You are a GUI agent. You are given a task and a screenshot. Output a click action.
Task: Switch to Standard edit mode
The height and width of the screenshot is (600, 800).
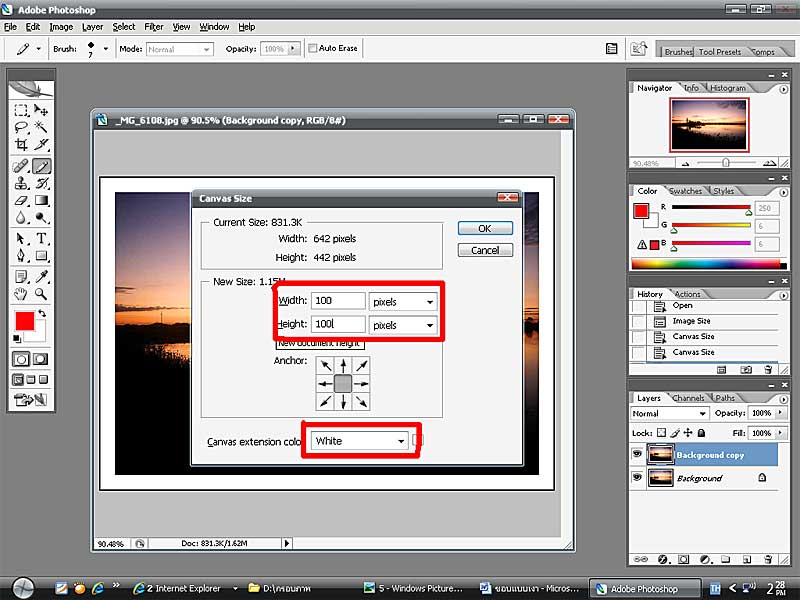tap(21, 359)
